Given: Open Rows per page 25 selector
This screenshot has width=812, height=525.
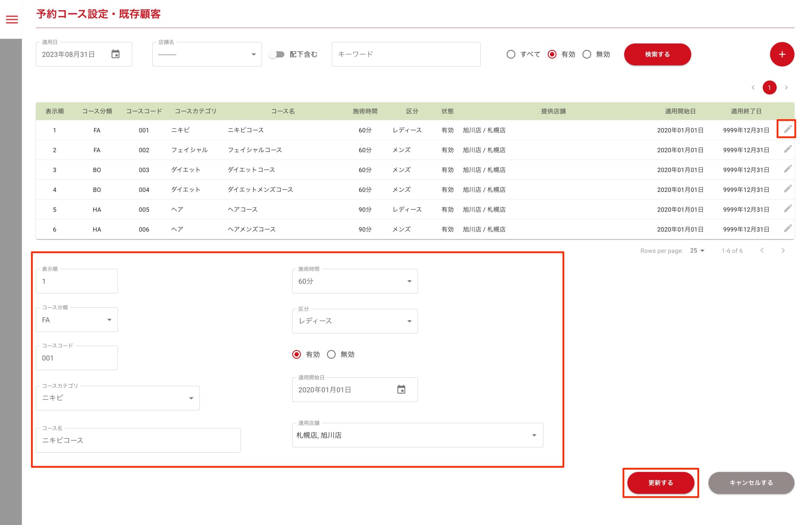Looking at the screenshot, I should (697, 251).
